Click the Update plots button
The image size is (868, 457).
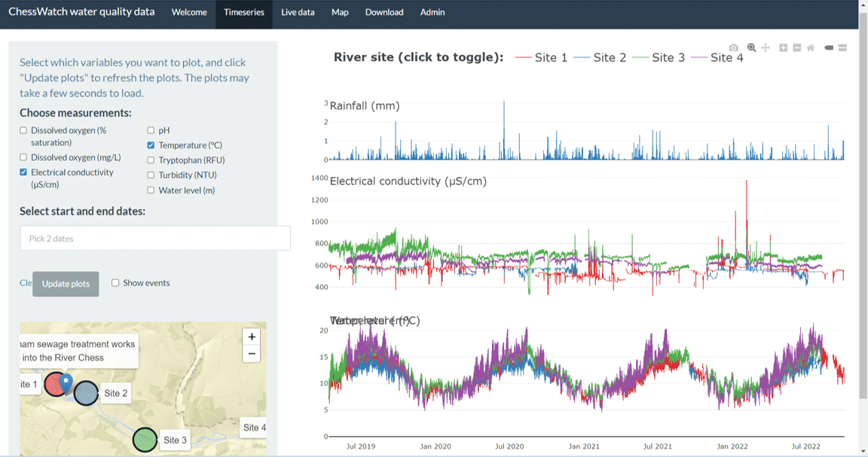tap(66, 284)
